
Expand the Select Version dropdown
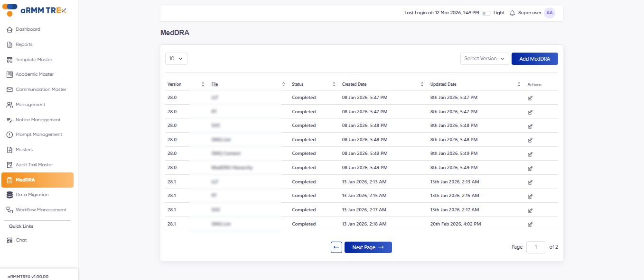pos(484,59)
